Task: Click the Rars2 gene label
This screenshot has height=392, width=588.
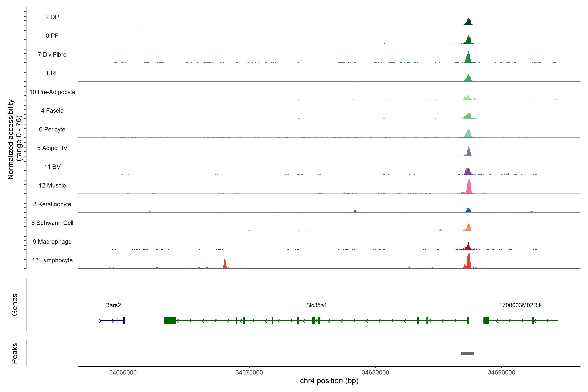Action: (x=113, y=305)
